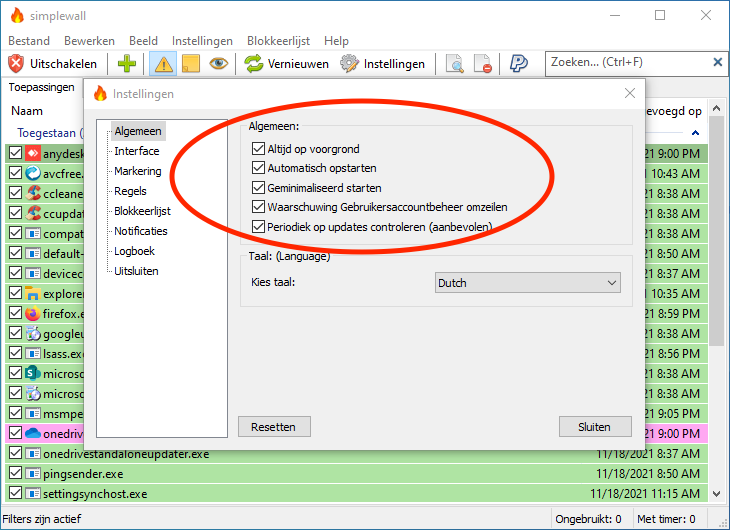This screenshot has width=730, height=530.
Task: Click the log file magnifier icon
Action: [x=454, y=63]
